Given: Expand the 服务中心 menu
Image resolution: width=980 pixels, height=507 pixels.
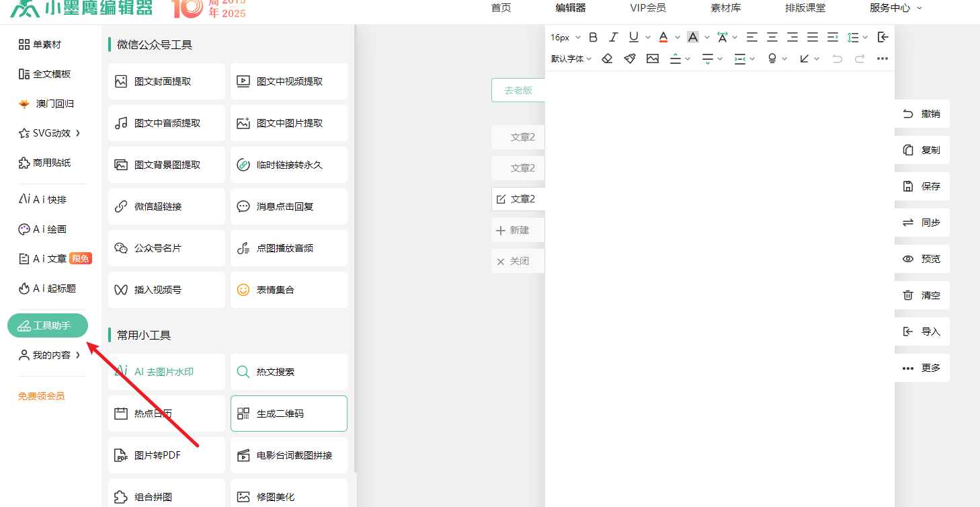Looking at the screenshot, I should tap(895, 8).
